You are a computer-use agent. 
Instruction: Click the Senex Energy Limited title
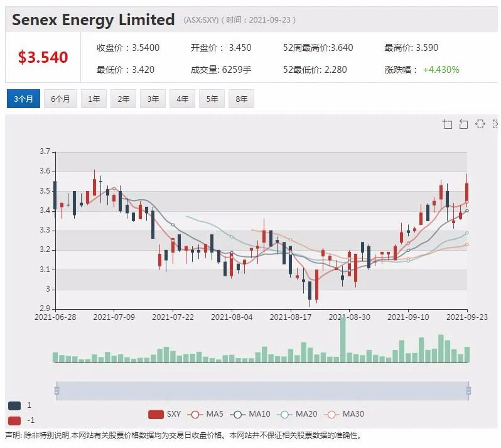pos(94,19)
